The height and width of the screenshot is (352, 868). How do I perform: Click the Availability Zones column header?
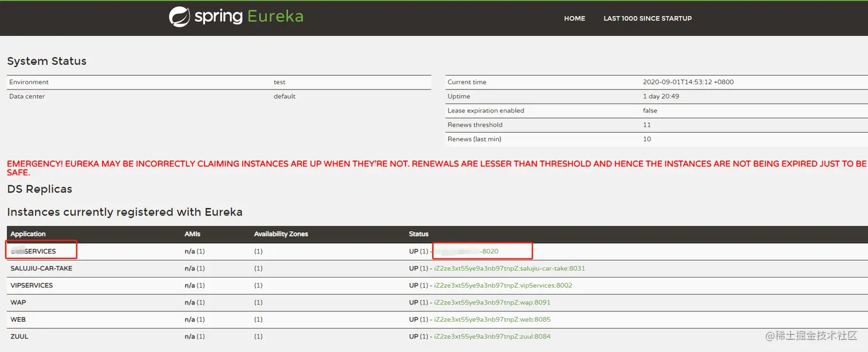click(x=281, y=234)
